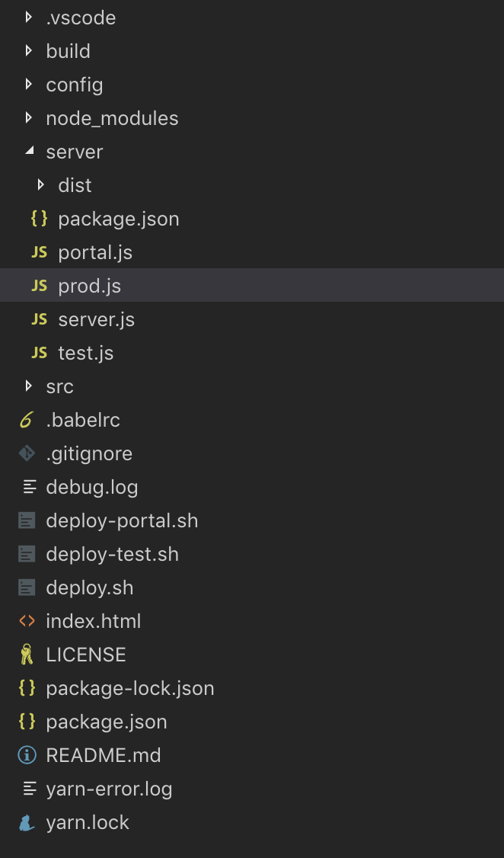Expand the .vscode folder arrow
The width and height of the screenshot is (504, 858).
click(29, 18)
